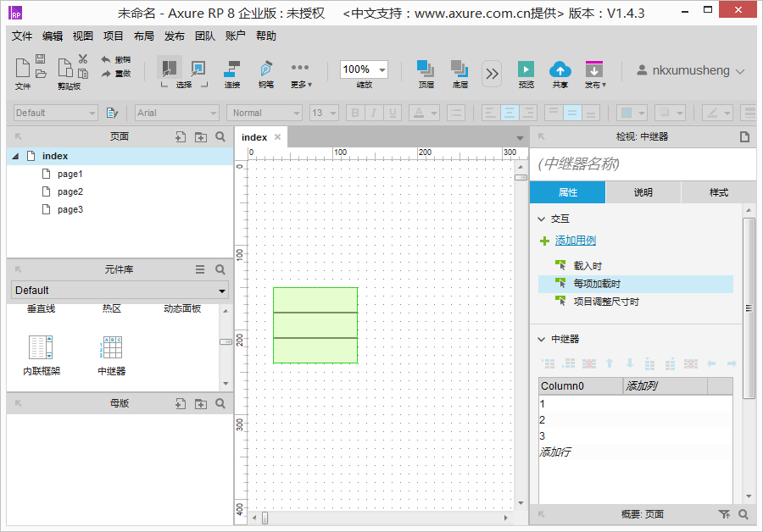Click the format painter icon

click(x=112, y=113)
